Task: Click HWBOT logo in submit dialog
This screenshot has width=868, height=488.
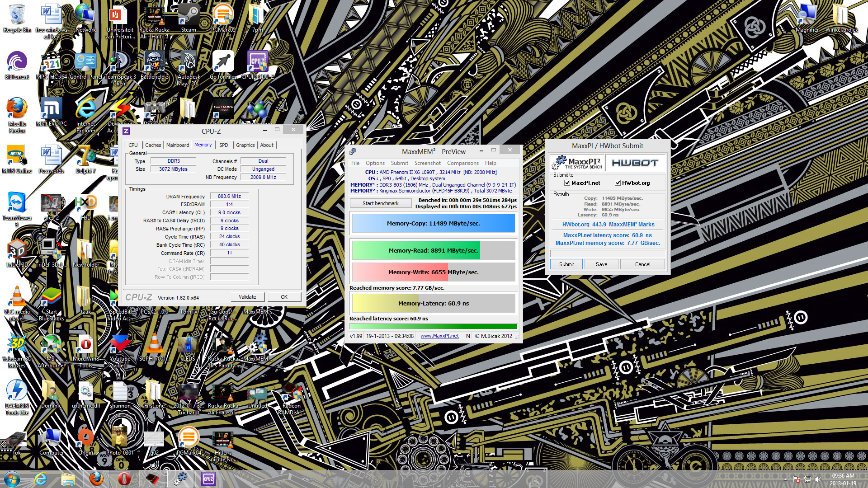Action: [635, 163]
